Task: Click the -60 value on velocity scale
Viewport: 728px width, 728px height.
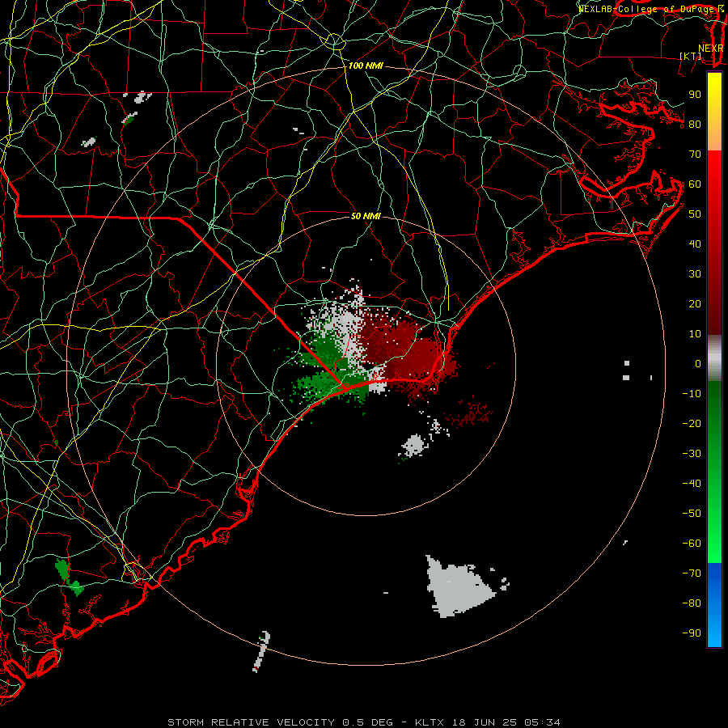Action: [x=692, y=544]
